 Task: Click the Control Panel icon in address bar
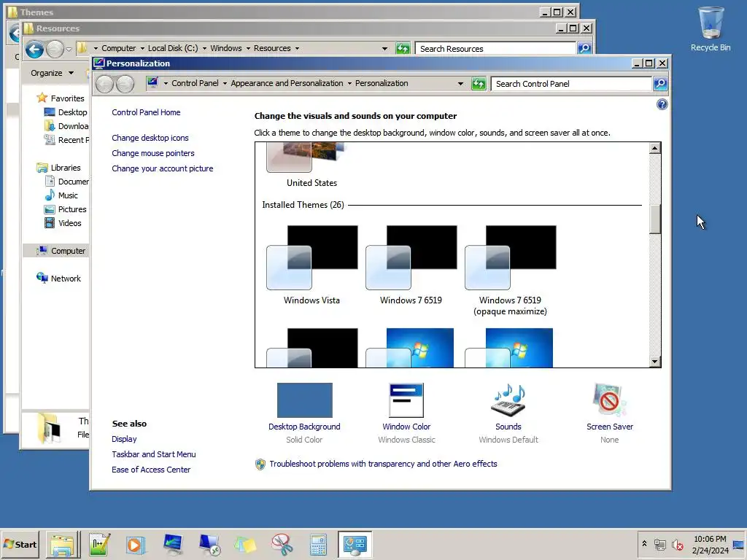pos(152,83)
